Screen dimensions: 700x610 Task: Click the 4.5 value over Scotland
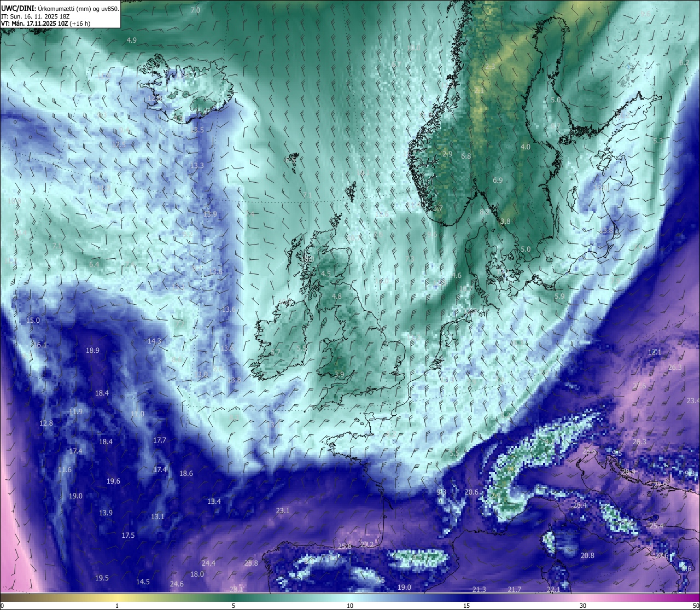(x=326, y=274)
